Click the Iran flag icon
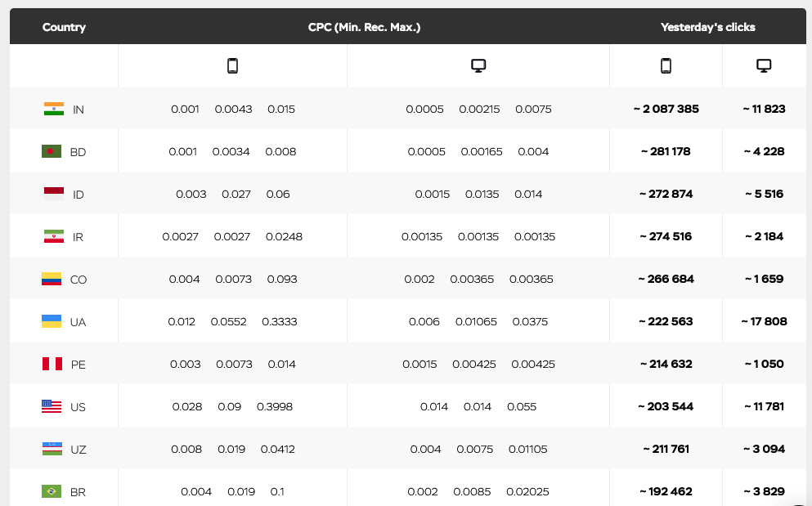The width and height of the screenshot is (812, 506). click(54, 236)
